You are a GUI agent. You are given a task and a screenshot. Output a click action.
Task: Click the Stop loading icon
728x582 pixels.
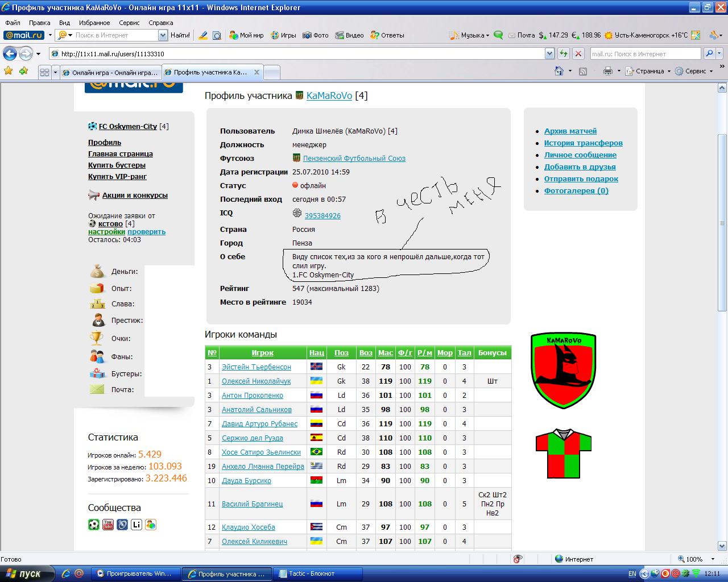[x=578, y=53]
